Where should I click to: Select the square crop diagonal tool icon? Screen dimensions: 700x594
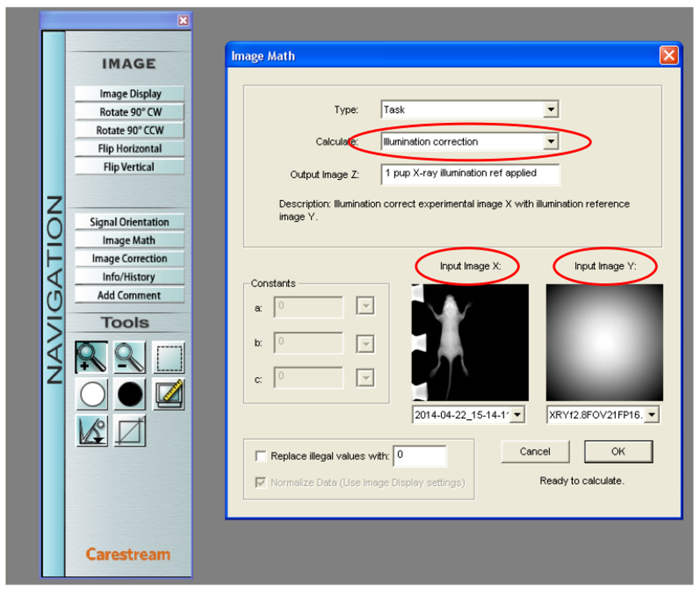click(129, 431)
